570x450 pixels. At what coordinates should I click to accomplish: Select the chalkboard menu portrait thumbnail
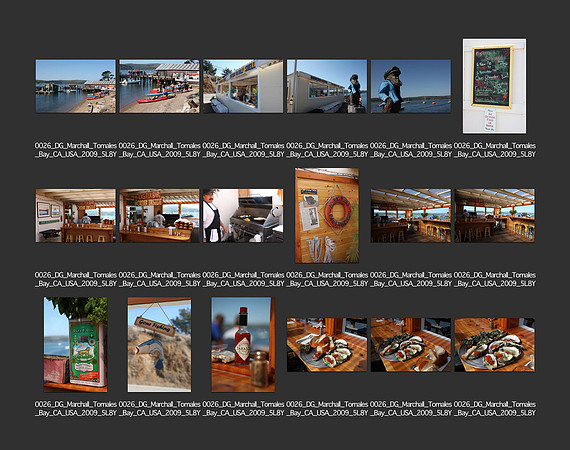point(494,86)
